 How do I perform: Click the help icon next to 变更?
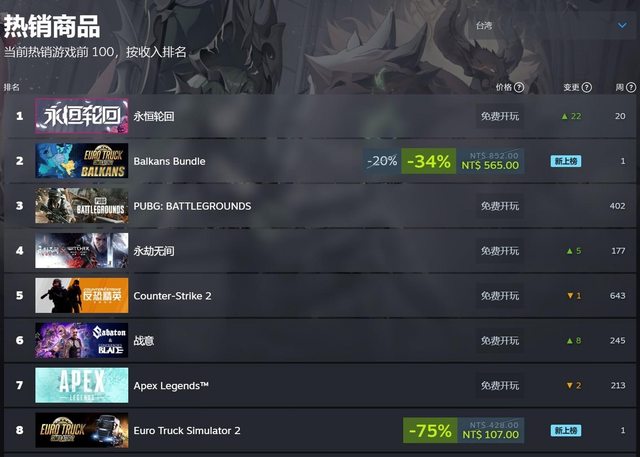587,87
